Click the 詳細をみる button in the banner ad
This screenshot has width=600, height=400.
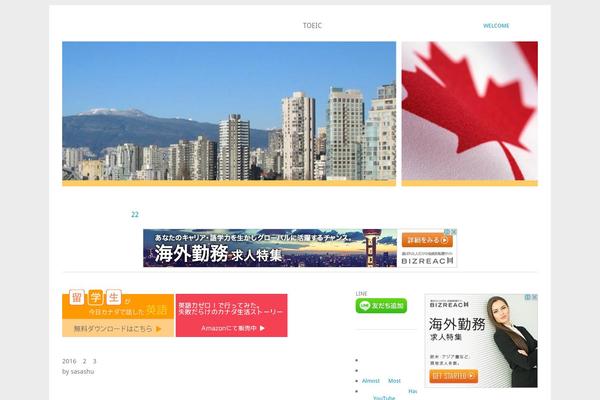point(427,240)
